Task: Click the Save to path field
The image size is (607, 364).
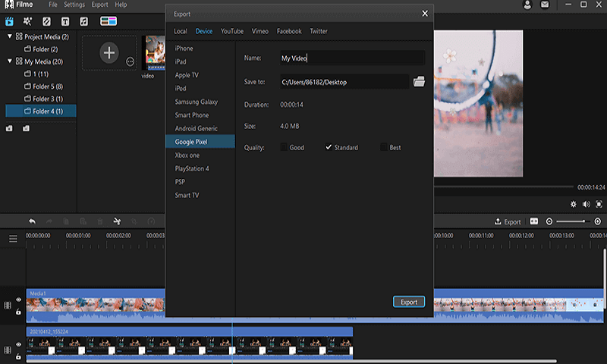Action: coord(344,82)
